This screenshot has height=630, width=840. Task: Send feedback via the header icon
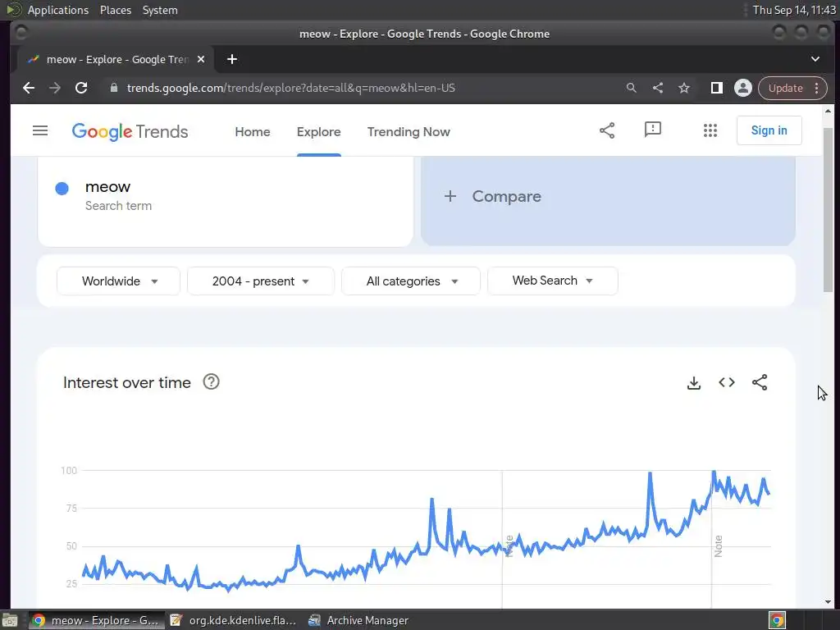coord(652,130)
